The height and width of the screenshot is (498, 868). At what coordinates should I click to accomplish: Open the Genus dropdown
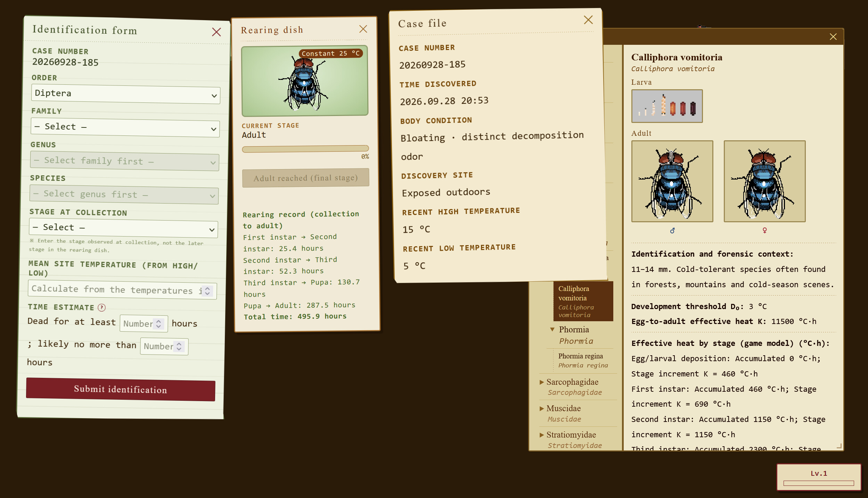click(124, 161)
